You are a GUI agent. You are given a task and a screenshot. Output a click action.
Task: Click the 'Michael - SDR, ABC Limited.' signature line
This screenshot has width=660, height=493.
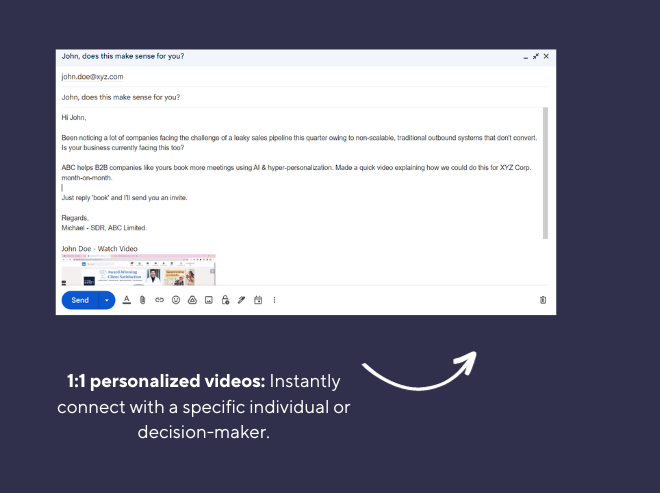tap(104, 228)
